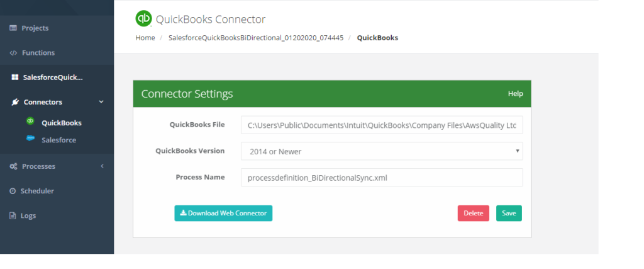Viewport: 644px width, 269px height.
Task: Click the Functions code icon
Action: click(x=13, y=53)
